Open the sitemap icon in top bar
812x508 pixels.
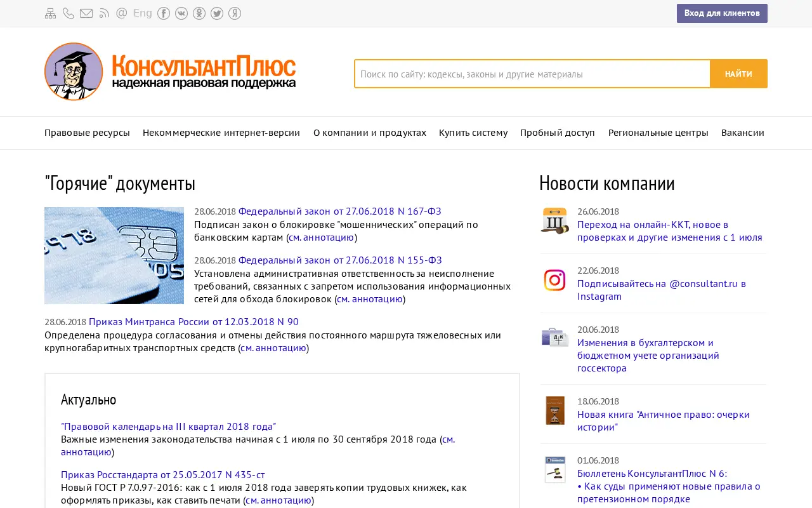click(x=51, y=13)
